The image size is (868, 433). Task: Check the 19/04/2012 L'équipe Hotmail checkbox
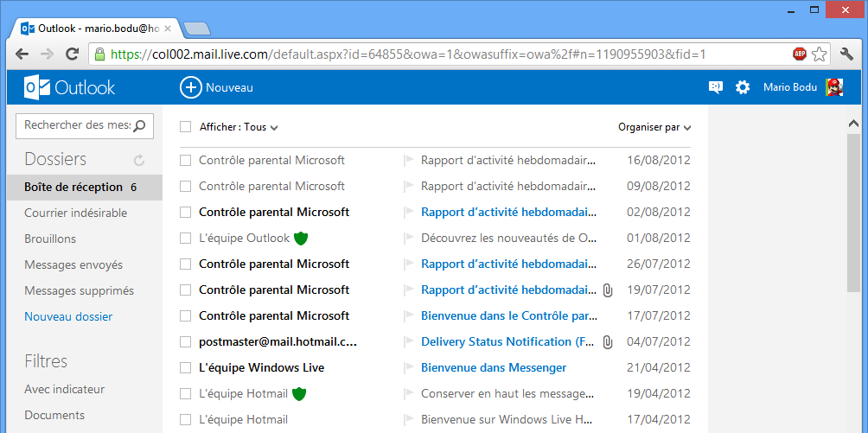click(x=186, y=394)
